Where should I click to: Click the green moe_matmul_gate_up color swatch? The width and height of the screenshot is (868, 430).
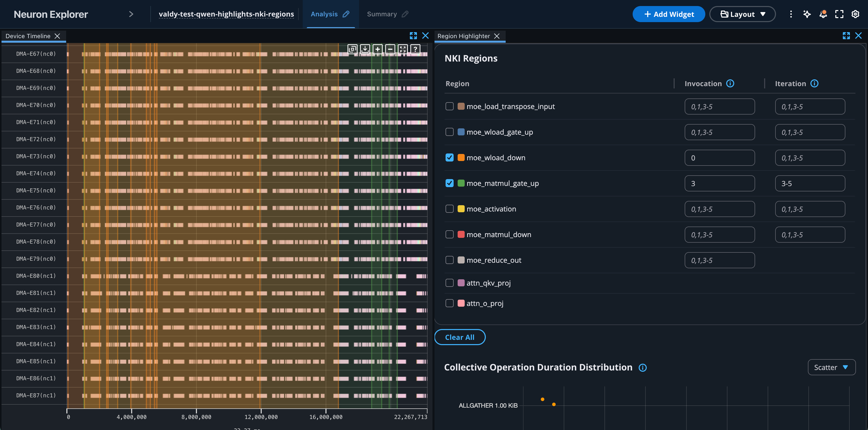(x=461, y=183)
